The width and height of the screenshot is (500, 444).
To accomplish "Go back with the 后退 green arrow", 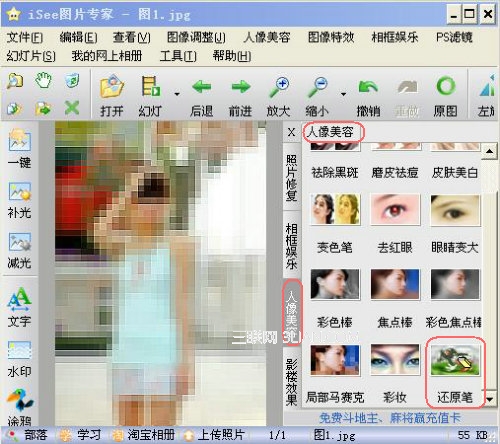I will click(x=202, y=87).
